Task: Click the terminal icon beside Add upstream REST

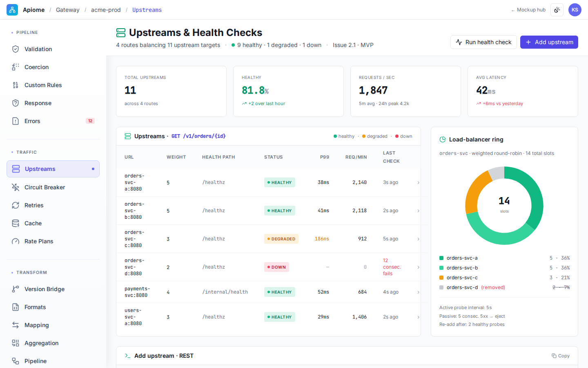Action: click(128, 356)
